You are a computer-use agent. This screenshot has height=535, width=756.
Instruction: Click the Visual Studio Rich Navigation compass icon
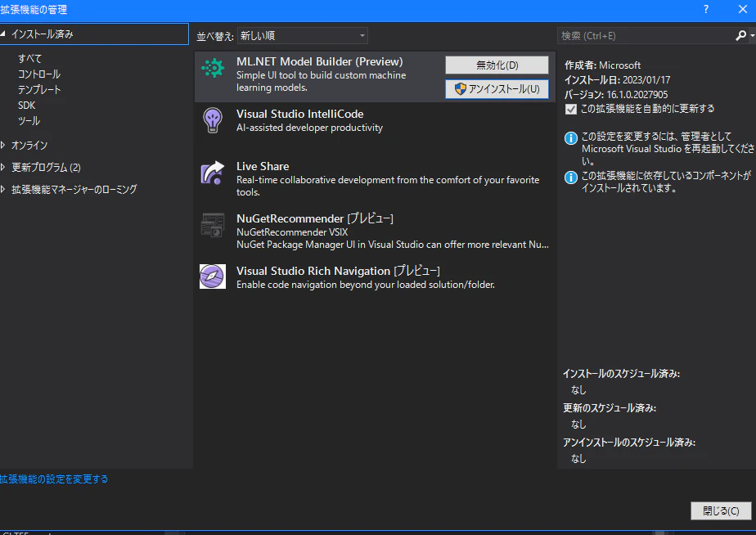(213, 276)
